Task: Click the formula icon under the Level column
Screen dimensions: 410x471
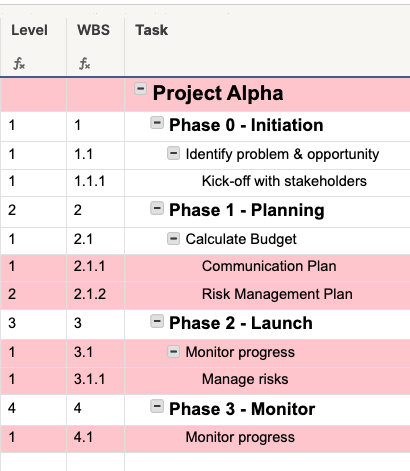Action: pos(19,63)
